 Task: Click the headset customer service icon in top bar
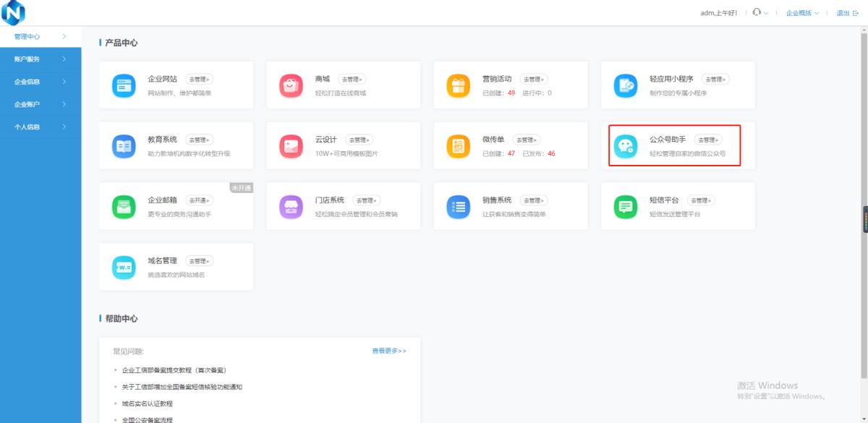[754, 12]
